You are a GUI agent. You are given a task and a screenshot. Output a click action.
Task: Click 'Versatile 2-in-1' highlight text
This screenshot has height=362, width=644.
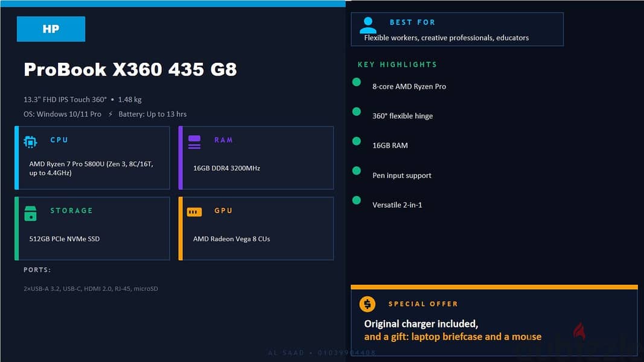397,205
